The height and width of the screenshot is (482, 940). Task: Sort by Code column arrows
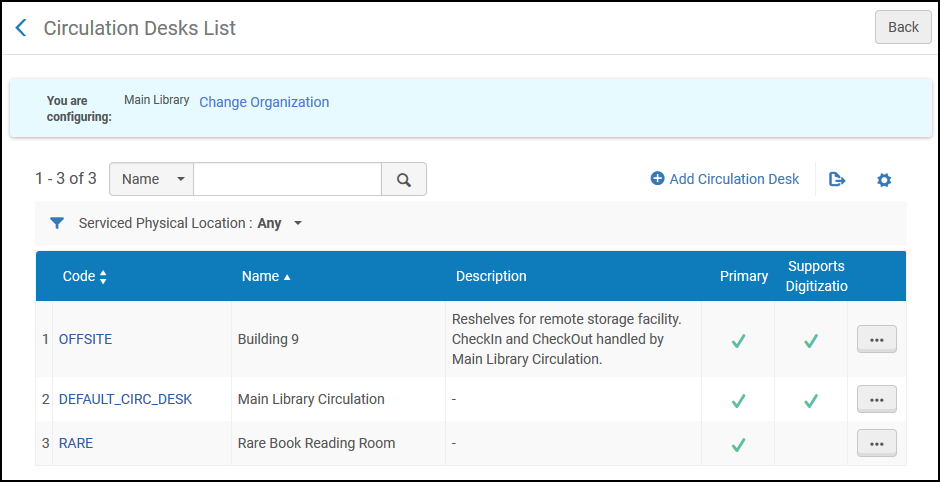coord(103,276)
